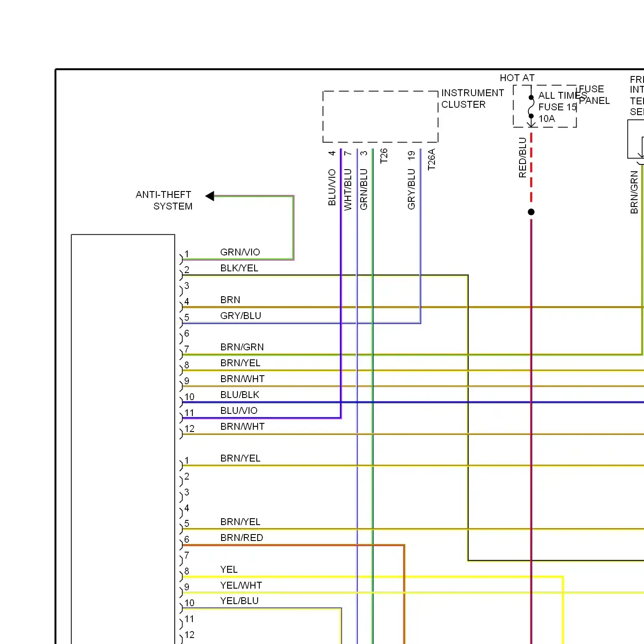Select empty pin 3 number on upper connector

coord(187,286)
